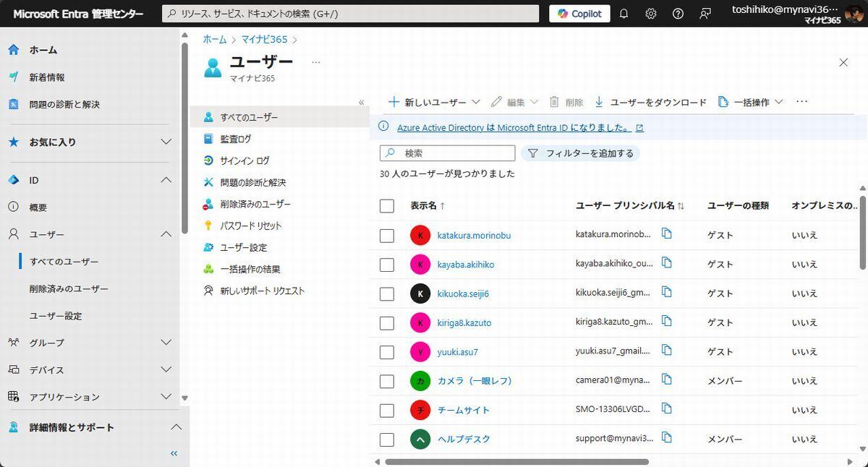Collapse the blade menu with chevron icon

[362, 103]
